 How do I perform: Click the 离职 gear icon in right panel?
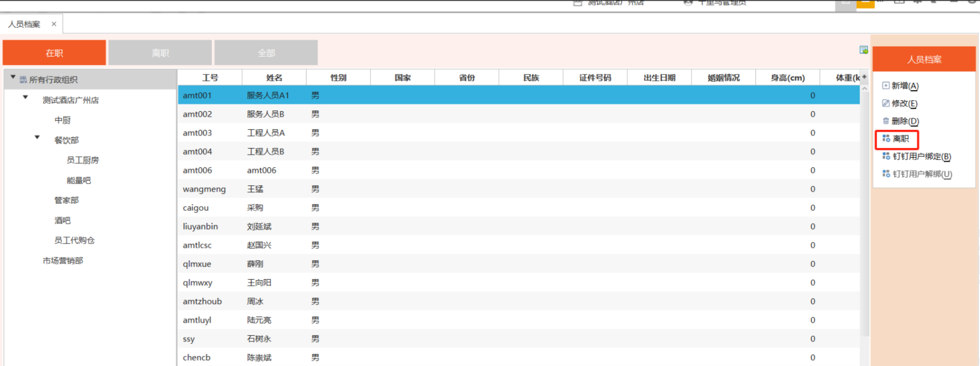pyautogui.click(x=886, y=138)
